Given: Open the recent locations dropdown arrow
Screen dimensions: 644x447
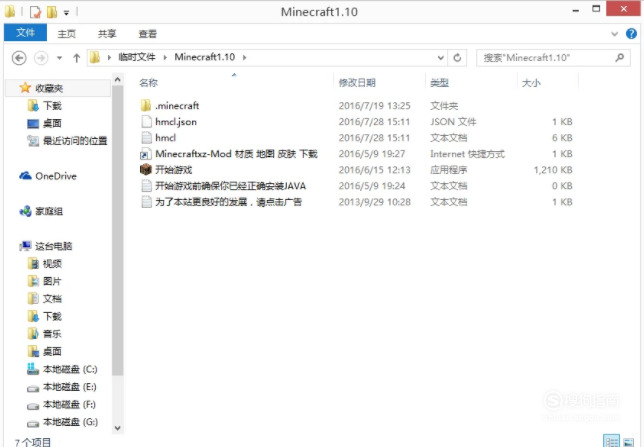Looking at the screenshot, I should pyautogui.click(x=60, y=58).
